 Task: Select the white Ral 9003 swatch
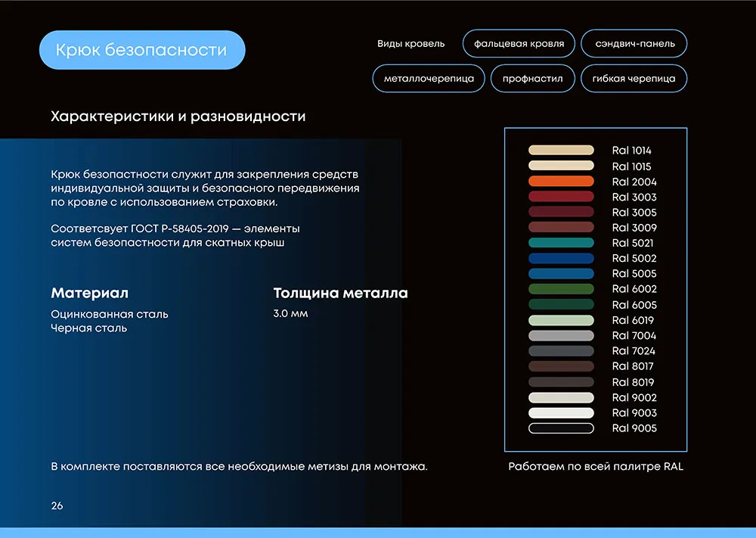pos(561,413)
